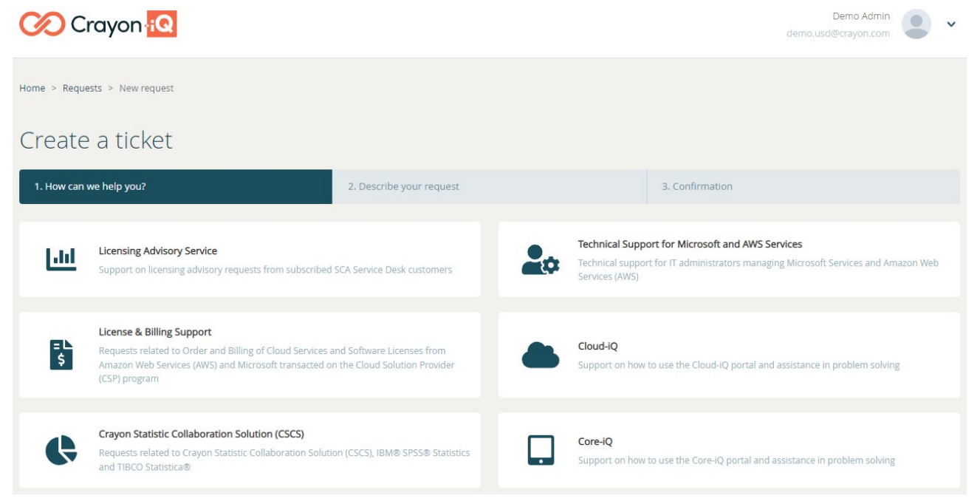Click the Licensing Advisory Service bar chart icon

[61, 259]
